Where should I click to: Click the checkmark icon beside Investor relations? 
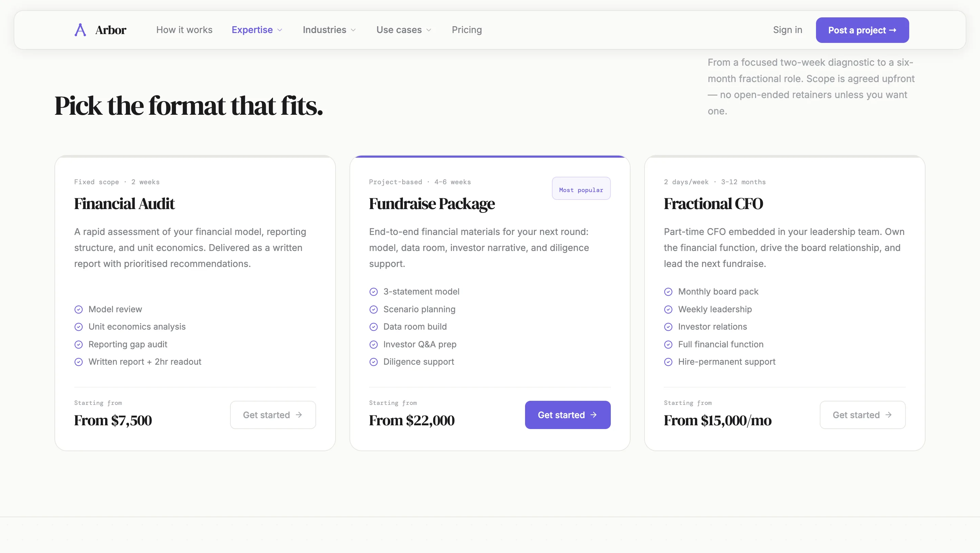point(668,327)
